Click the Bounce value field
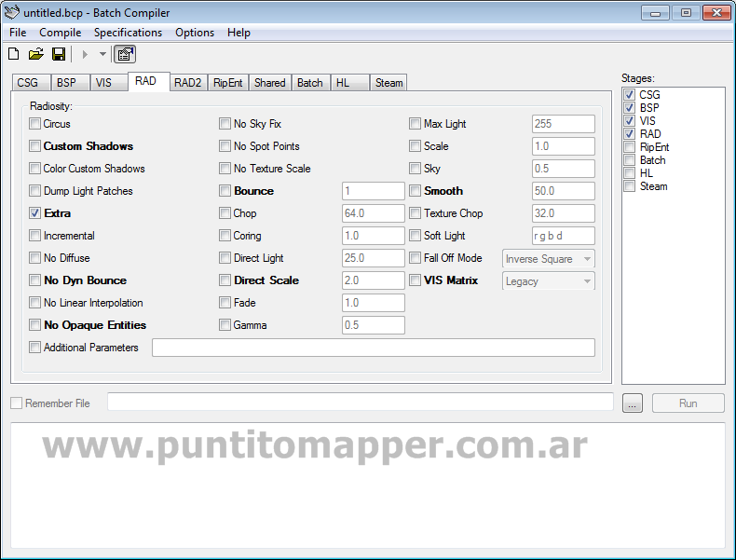 (x=374, y=191)
